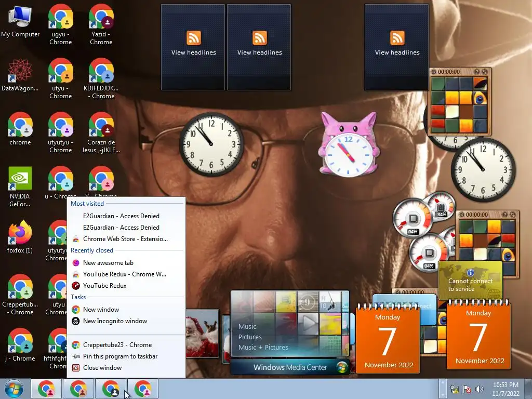
Task: Click the Windows Media Center green orb
Action: [x=342, y=367]
